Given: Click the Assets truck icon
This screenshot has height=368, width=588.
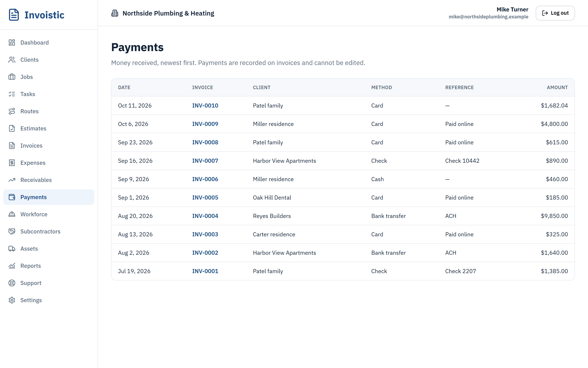Looking at the screenshot, I should [x=12, y=248].
